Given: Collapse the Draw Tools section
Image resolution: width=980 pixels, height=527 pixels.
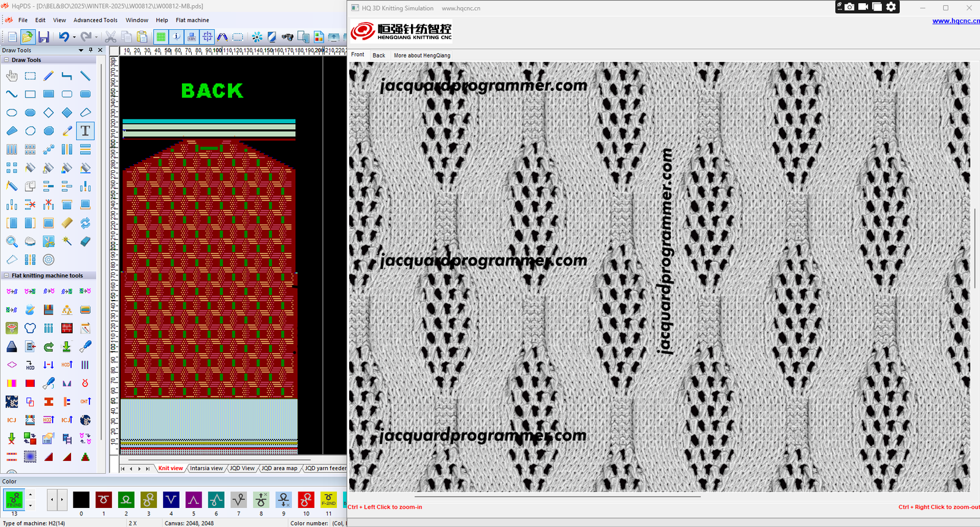Looking at the screenshot, I should [6, 60].
